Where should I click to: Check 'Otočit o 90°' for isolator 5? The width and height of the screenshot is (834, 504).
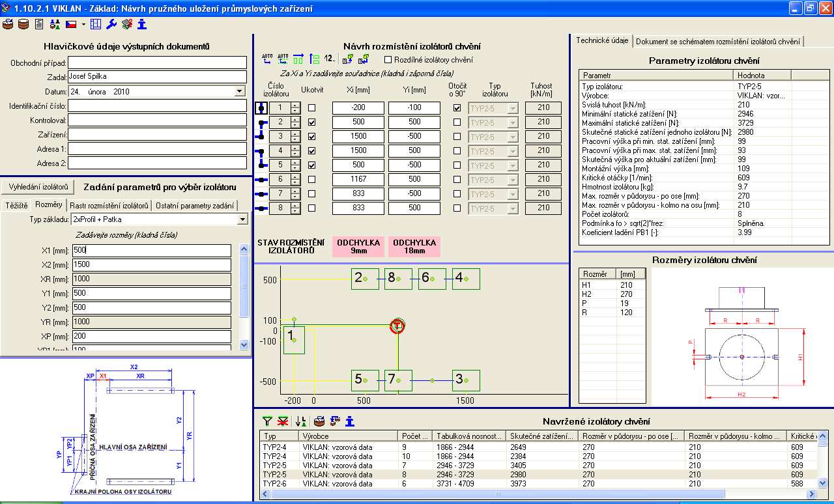[x=457, y=165]
